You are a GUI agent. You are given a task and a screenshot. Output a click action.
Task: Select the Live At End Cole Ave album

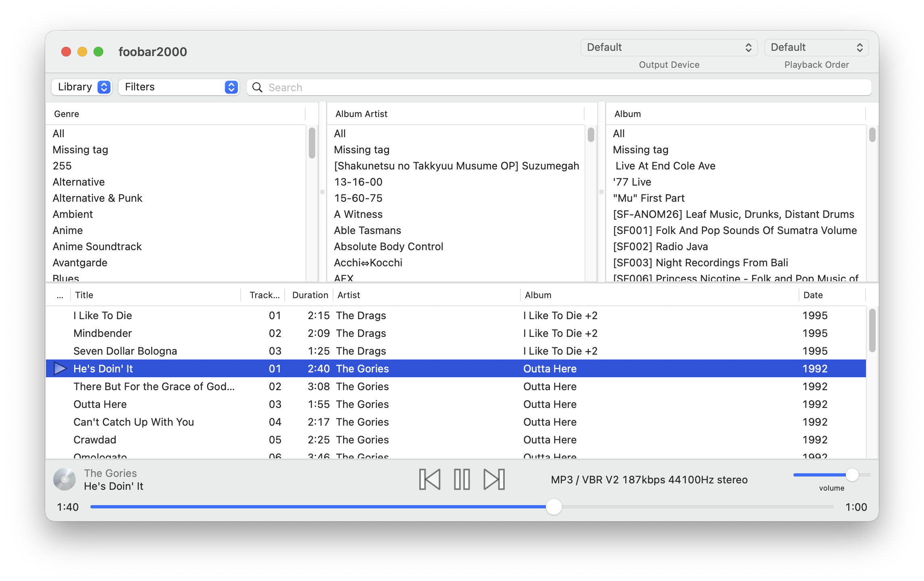pyautogui.click(x=736, y=166)
